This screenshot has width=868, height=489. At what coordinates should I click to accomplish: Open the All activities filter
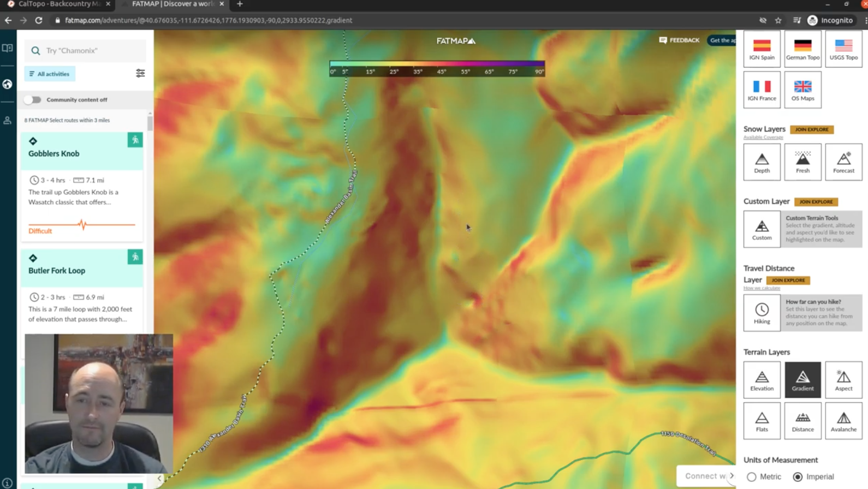50,74
